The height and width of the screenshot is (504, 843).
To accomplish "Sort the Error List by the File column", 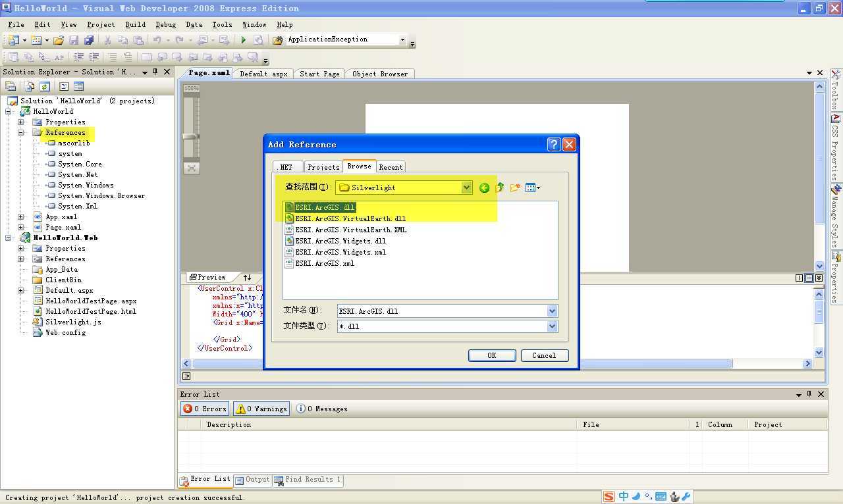I will click(632, 424).
